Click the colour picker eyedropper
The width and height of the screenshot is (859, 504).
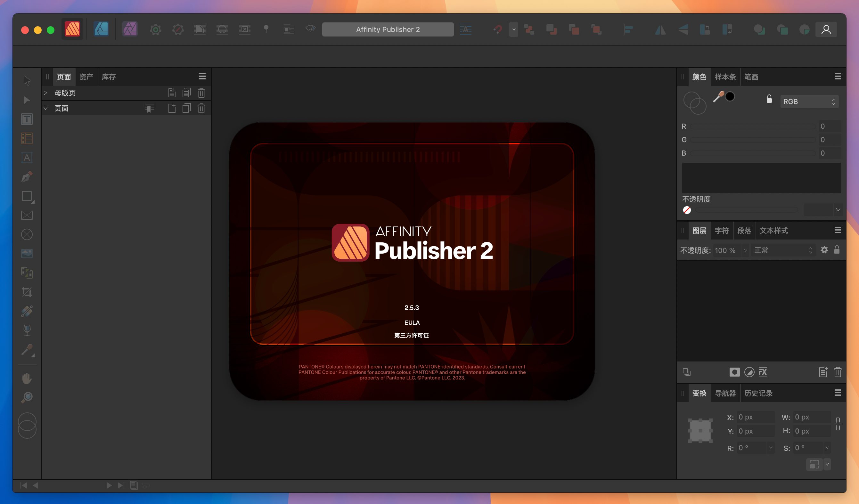(x=719, y=97)
